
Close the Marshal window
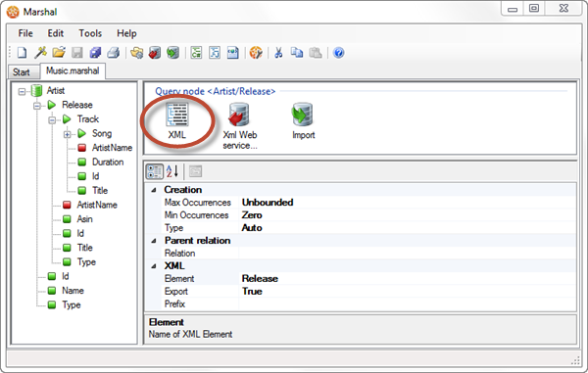pos(563,9)
